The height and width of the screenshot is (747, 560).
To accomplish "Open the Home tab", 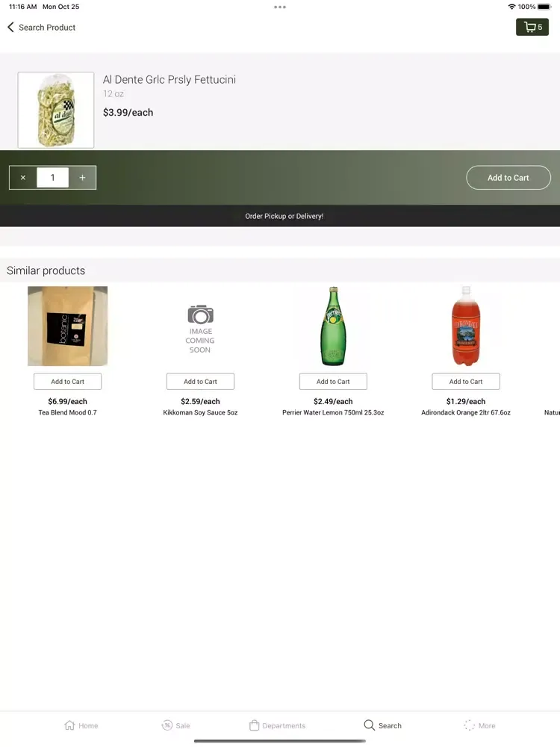I will (x=81, y=725).
